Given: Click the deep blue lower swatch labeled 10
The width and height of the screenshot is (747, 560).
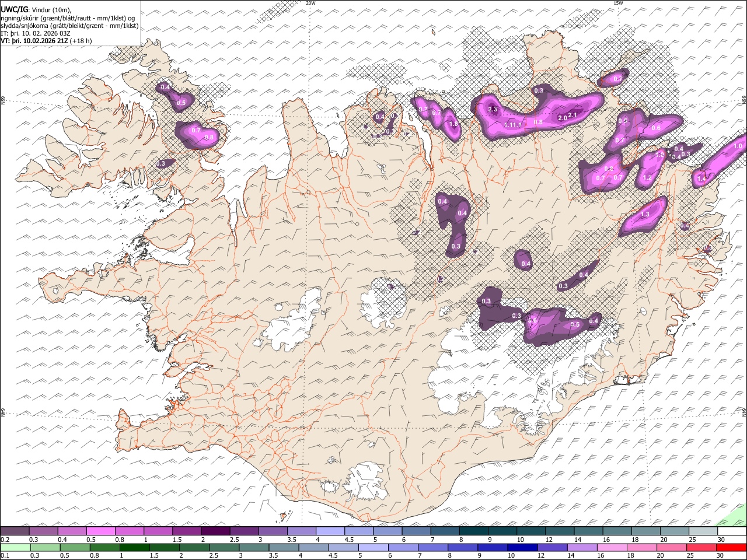Looking at the screenshot, I should [x=522, y=547].
